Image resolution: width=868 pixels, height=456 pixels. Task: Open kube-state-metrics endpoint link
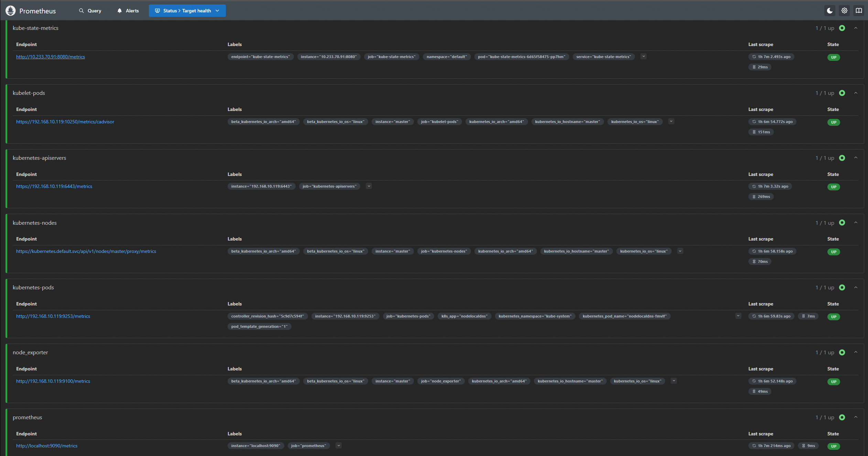click(x=51, y=57)
